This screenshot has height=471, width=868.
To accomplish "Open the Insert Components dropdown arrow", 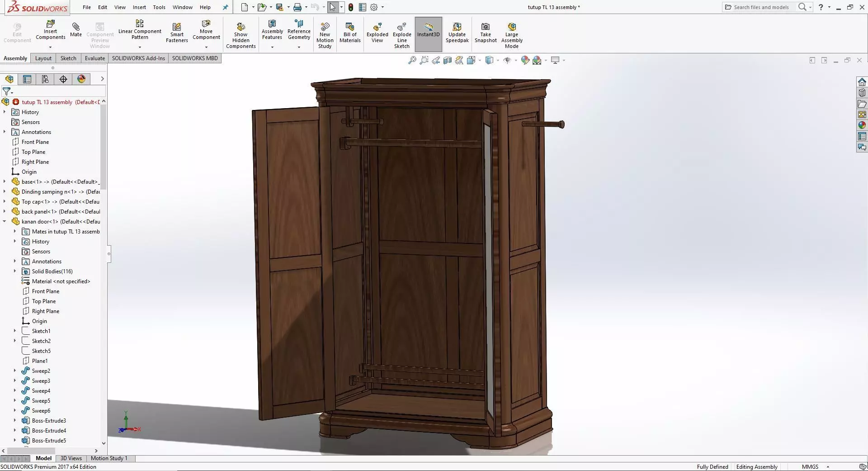I will (51, 47).
